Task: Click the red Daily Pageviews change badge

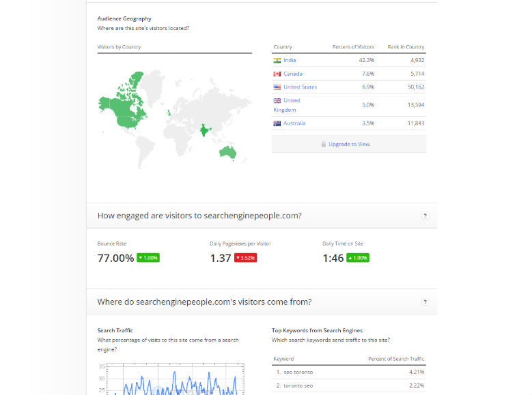Action: click(246, 258)
